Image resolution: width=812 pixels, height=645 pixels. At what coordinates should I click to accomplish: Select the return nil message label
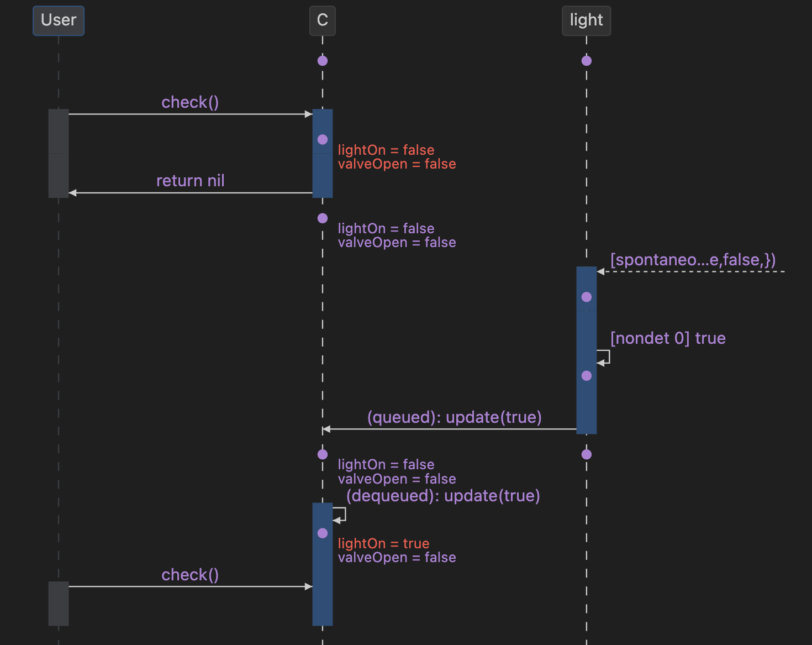click(190, 181)
